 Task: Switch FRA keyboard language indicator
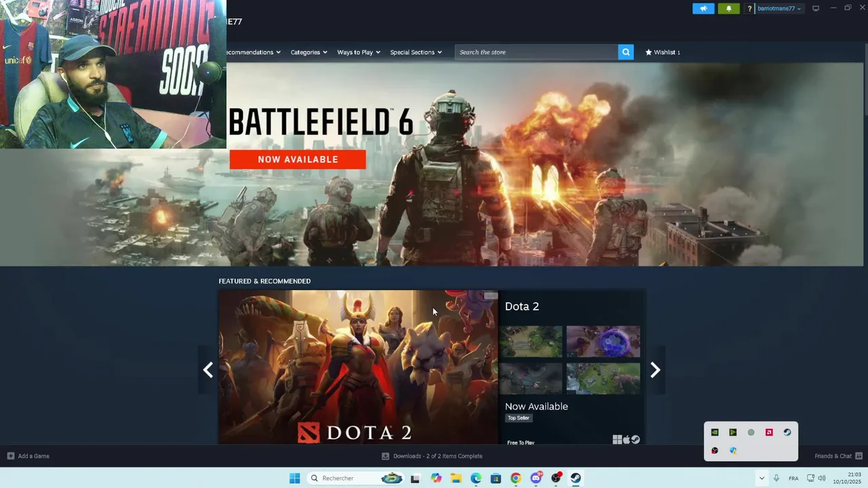pyautogui.click(x=793, y=479)
